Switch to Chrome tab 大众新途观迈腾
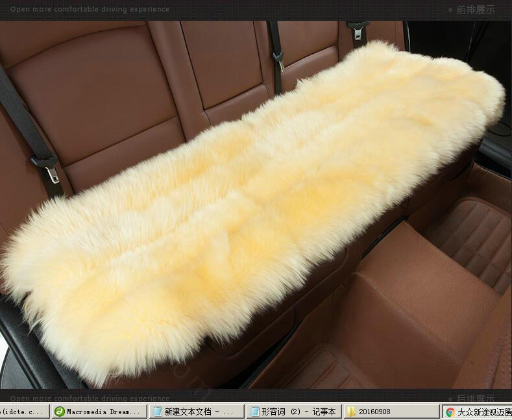Viewport: 512px width, 420px height. [479, 412]
